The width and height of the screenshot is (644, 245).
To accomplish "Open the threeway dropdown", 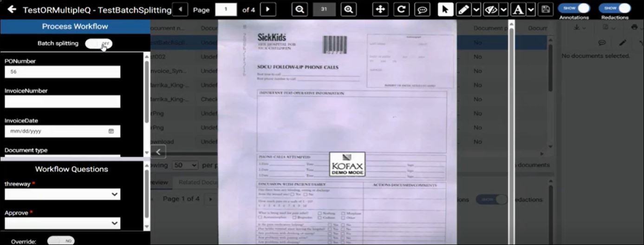I will point(62,194).
